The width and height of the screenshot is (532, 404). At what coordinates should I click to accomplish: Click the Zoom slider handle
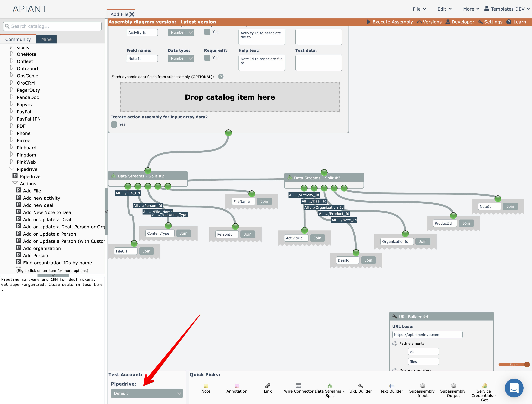click(527, 365)
